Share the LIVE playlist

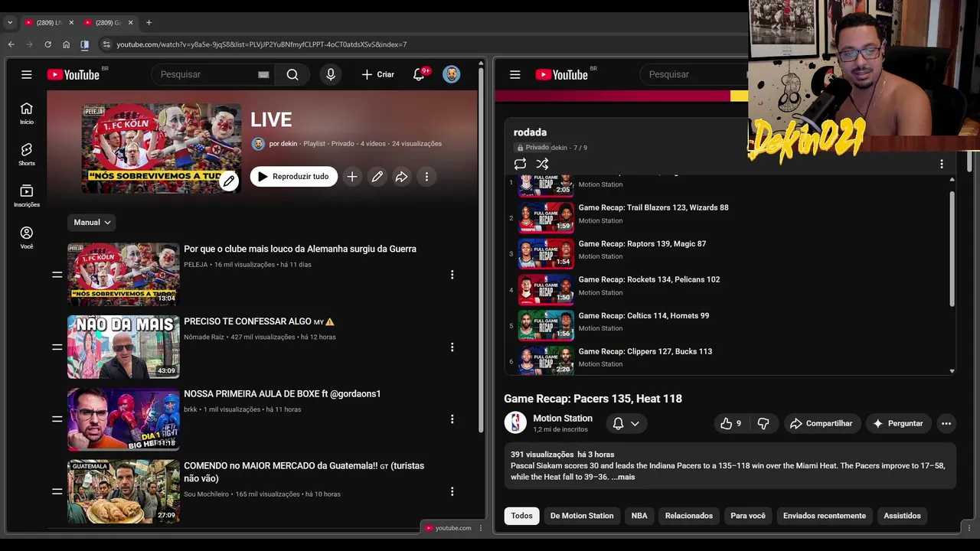tap(402, 177)
